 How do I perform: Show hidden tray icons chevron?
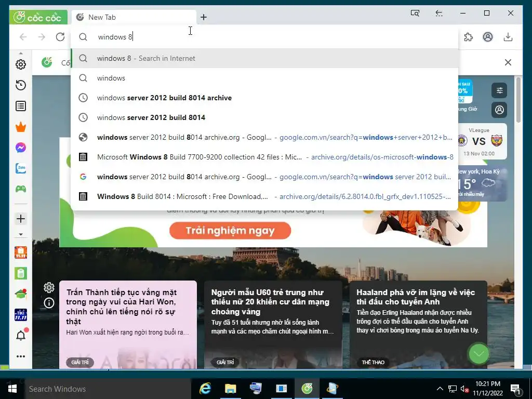pyautogui.click(x=440, y=389)
